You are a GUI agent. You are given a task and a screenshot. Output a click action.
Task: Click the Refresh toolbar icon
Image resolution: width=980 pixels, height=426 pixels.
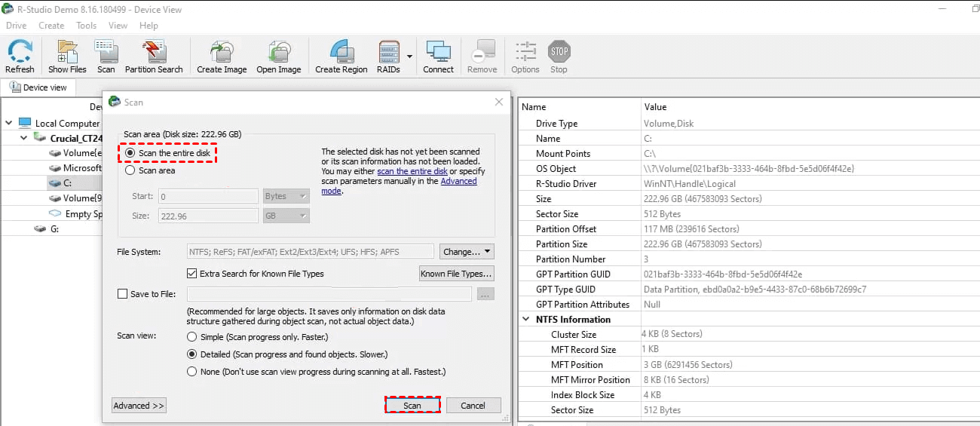pos(20,57)
